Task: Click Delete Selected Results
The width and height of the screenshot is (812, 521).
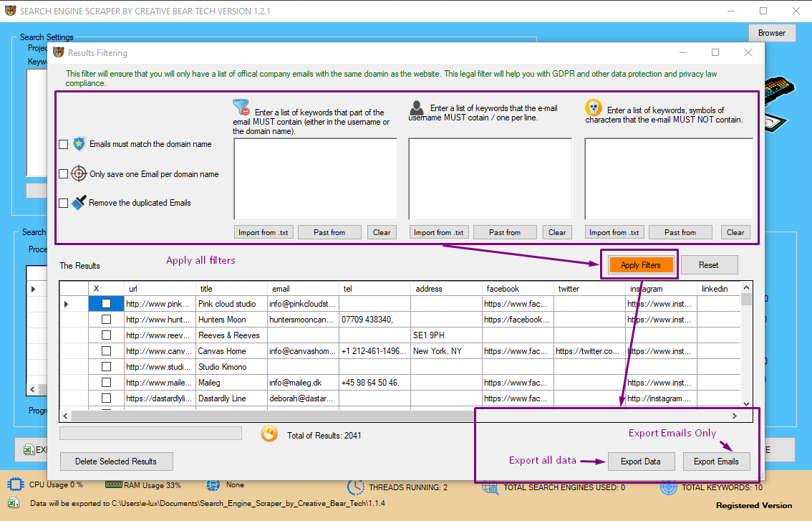Action: click(x=116, y=461)
